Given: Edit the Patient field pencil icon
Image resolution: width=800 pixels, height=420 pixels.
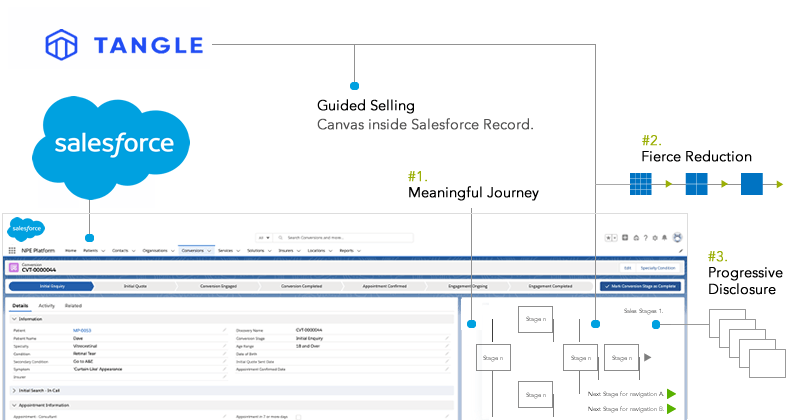Looking at the screenshot, I should [x=224, y=330].
